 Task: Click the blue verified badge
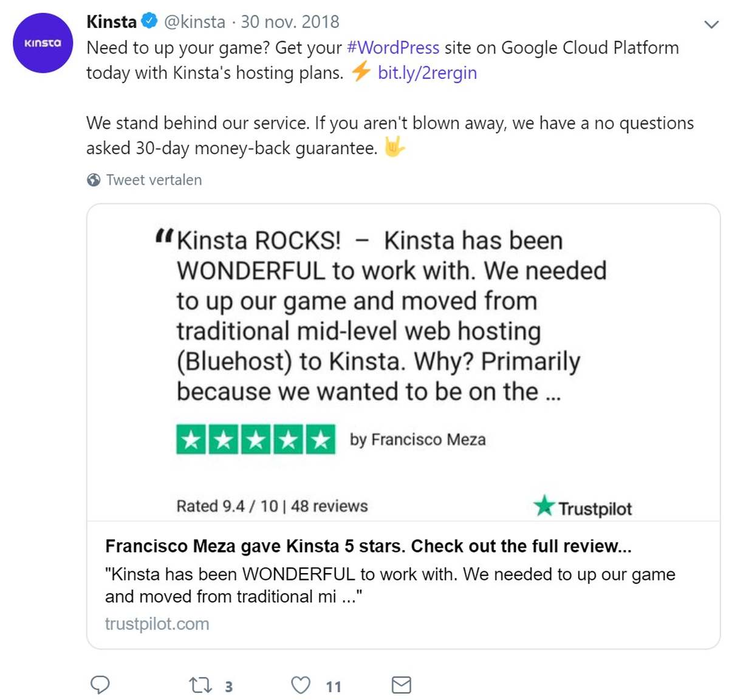pyautogui.click(x=149, y=21)
